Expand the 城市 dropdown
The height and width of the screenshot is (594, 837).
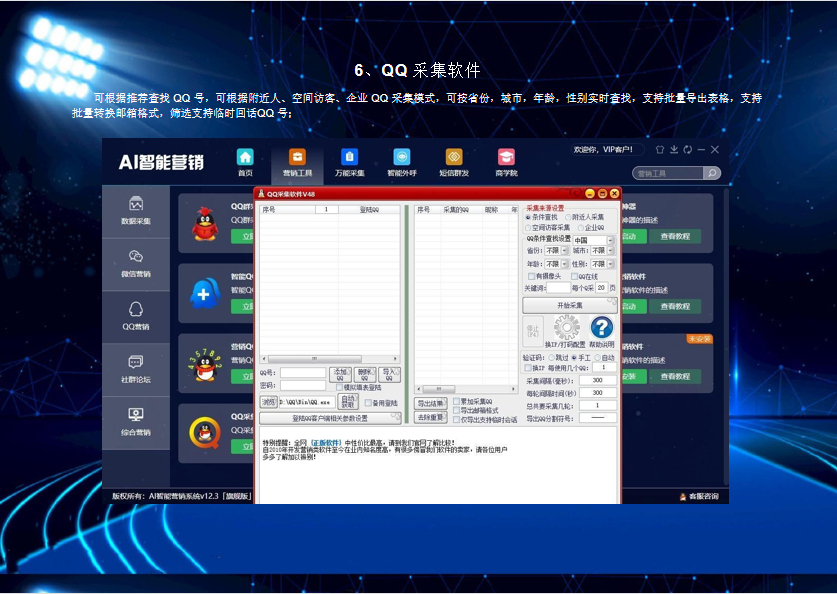pyautogui.click(x=611, y=250)
